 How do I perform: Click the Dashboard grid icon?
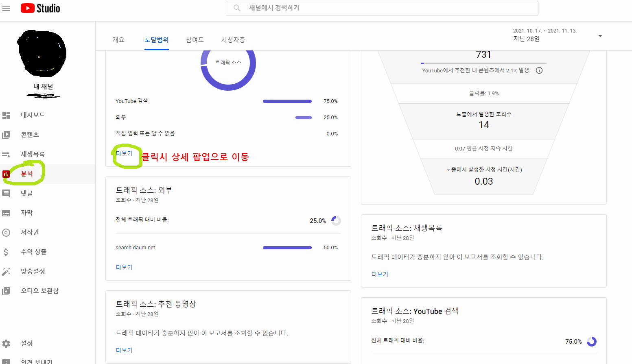point(6,116)
